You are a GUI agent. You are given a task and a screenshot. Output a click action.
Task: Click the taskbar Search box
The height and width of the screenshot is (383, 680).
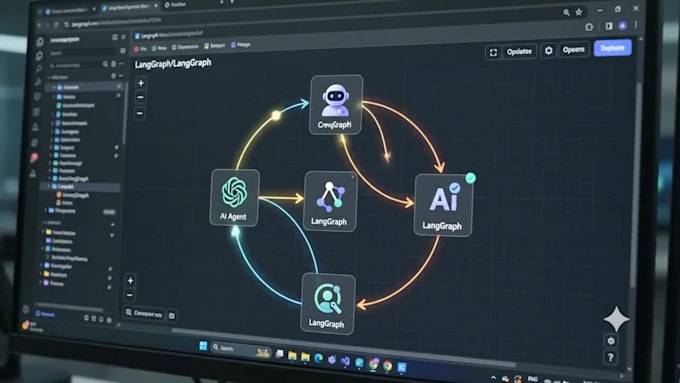pyautogui.click(x=241, y=349)
